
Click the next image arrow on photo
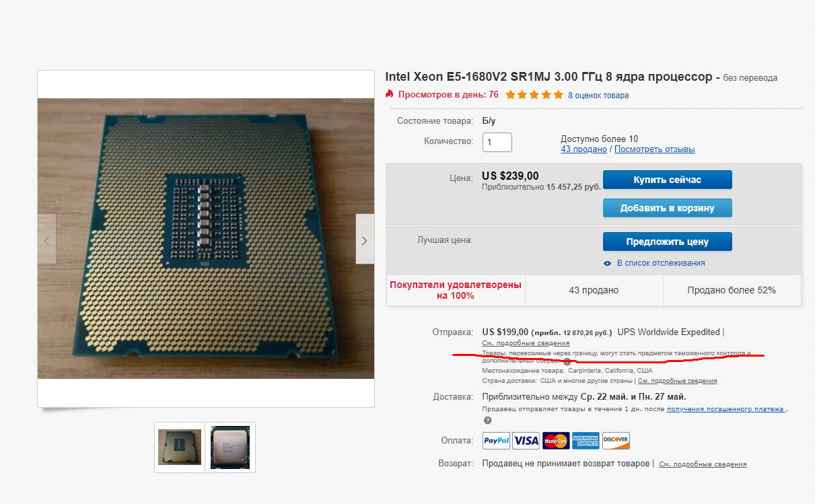[x=365, y=239]
